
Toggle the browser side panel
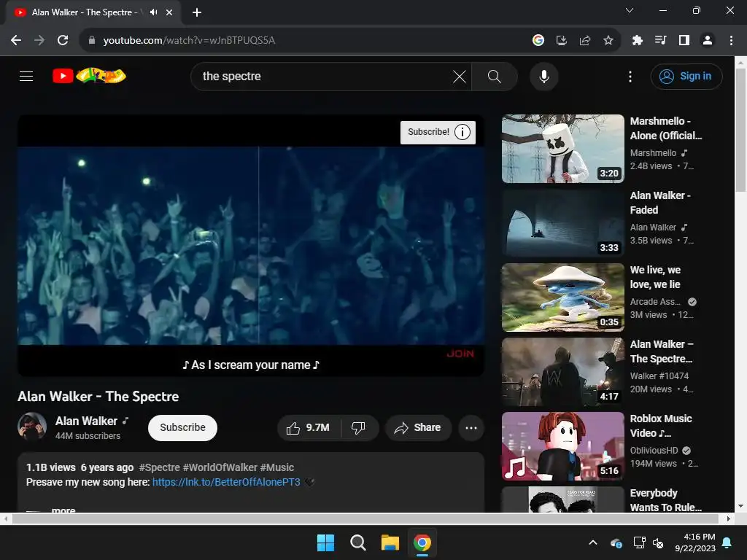[x=684, y=41]
